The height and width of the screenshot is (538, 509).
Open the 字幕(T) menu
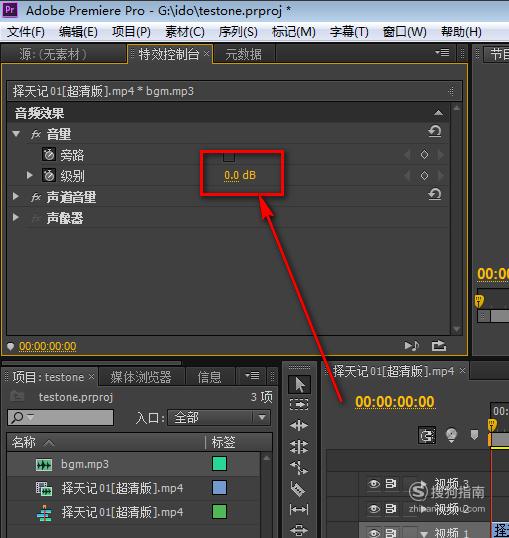(349, 32)
